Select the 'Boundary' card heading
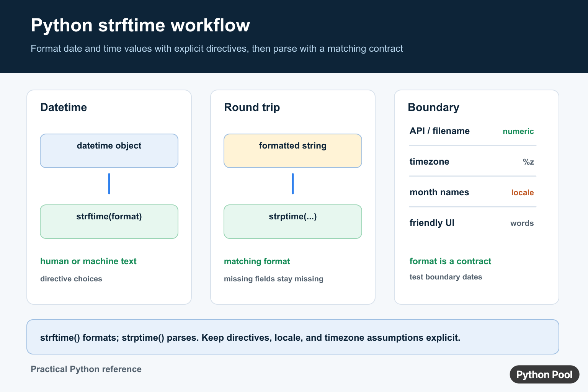588x392 pixels. click(x=433, y=107)
